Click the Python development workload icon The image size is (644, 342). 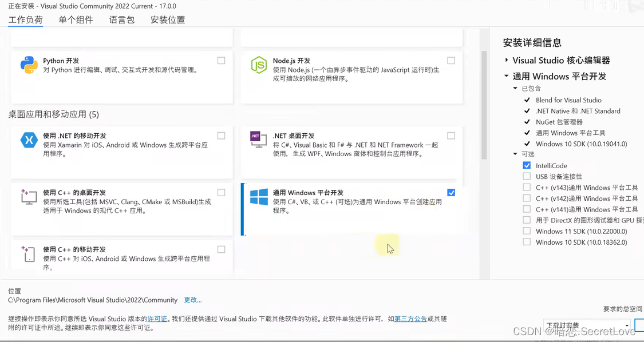(x=29, y=65)
